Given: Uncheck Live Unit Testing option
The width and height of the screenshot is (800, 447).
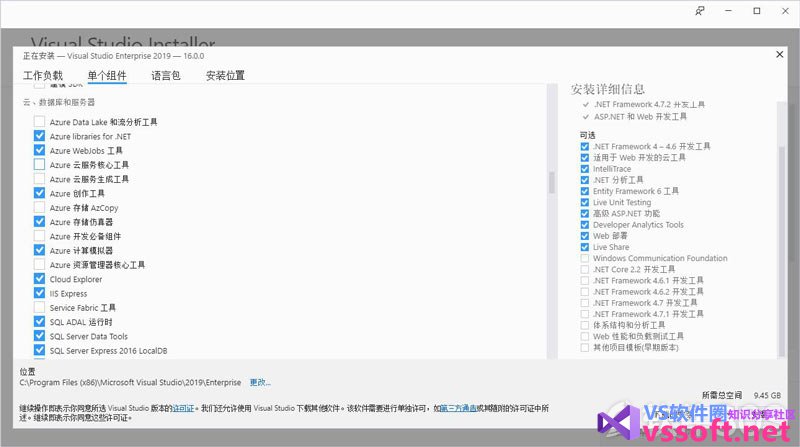Looking at the screenshot, I should click(x=585, y=203).
